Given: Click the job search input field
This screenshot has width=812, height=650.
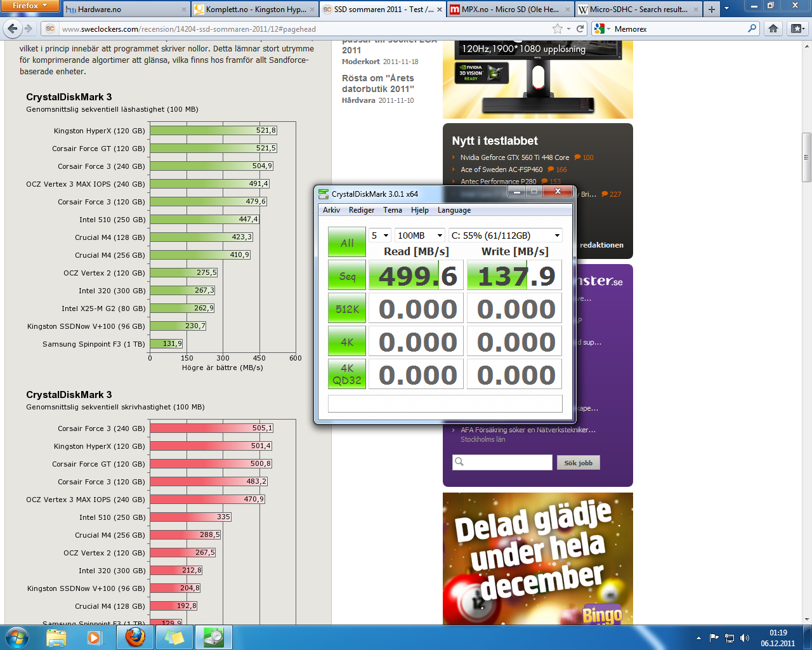Looking at the screenshot, I should point(502,462).
